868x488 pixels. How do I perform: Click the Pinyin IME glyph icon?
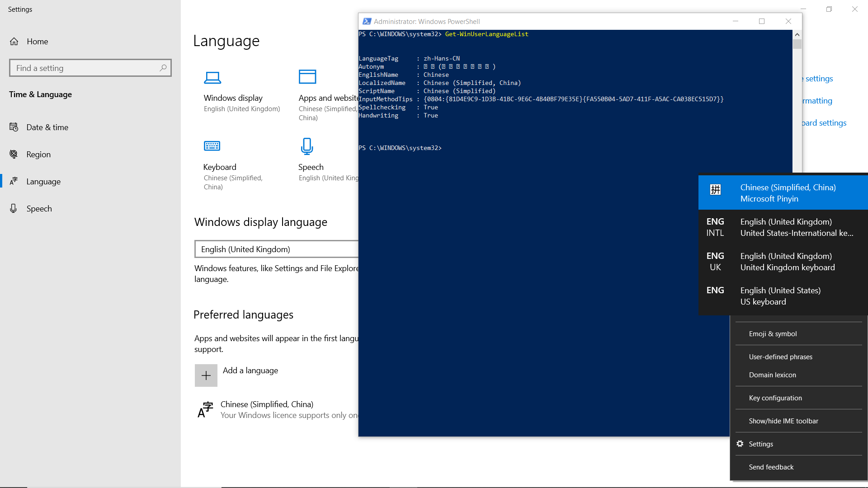pyautogui.click(x=715, y=190)
